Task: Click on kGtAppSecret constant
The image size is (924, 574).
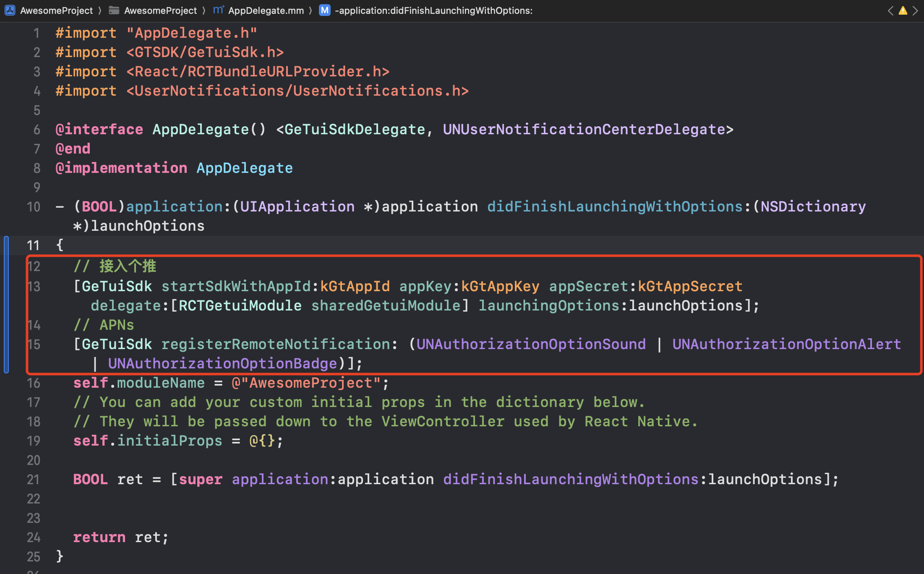Action: click(690, 286)
